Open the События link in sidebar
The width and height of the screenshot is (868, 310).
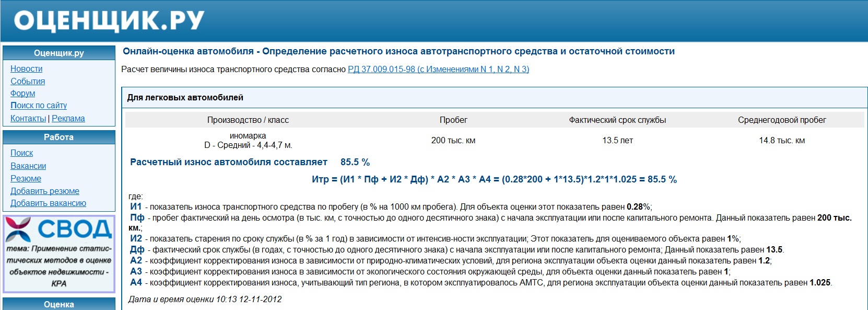coord(28,82)
